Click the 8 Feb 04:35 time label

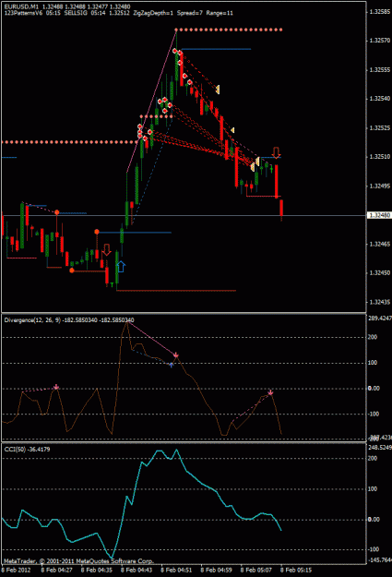tap(97, 570)
